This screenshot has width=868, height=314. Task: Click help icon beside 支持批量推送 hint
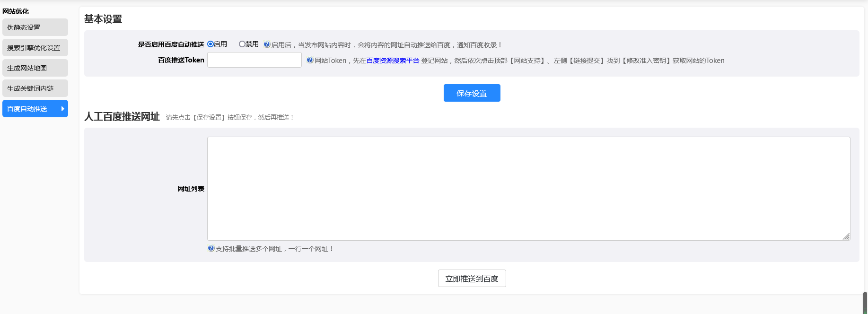(x=211, y=248)
